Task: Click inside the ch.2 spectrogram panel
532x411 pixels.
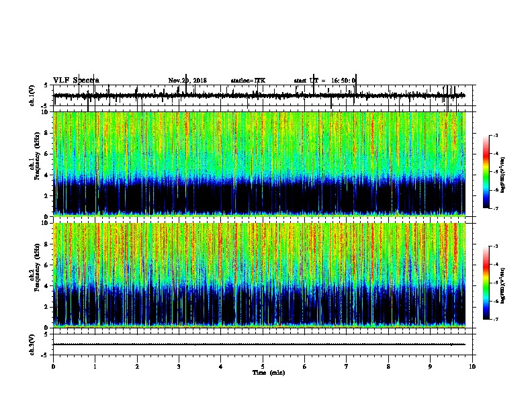Action: [259, 275]
